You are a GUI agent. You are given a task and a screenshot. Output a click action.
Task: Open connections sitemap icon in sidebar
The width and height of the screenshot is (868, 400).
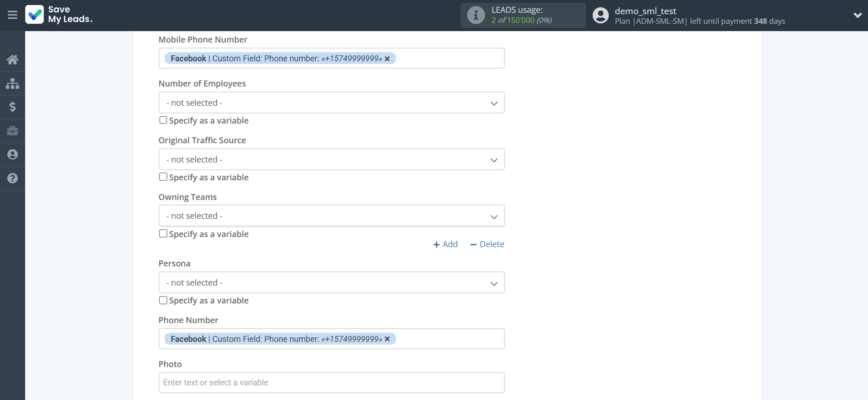tap(12, 83)
